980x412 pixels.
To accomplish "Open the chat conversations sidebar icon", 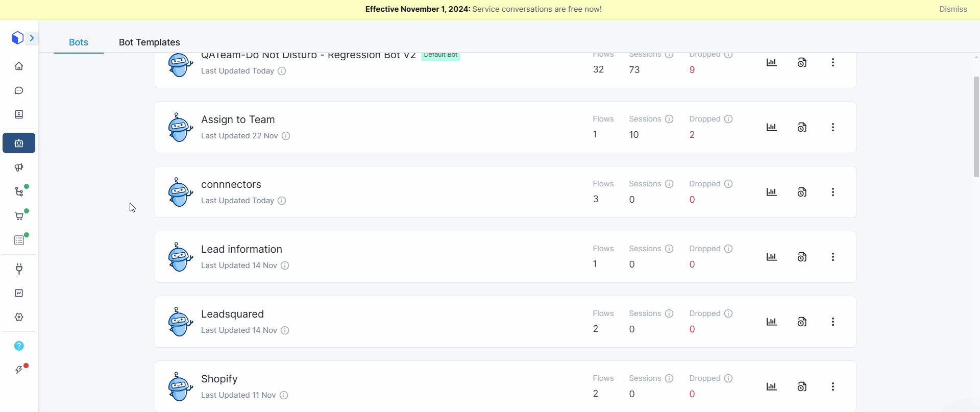I will [x=19, y=90].
